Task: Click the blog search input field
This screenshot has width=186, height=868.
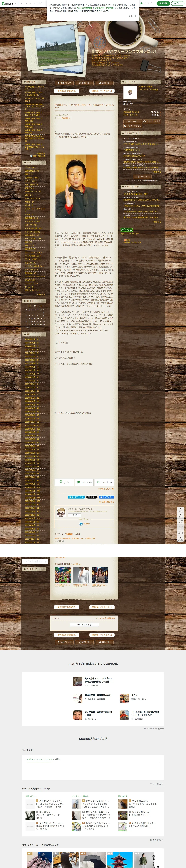Action: coord(33,562)
